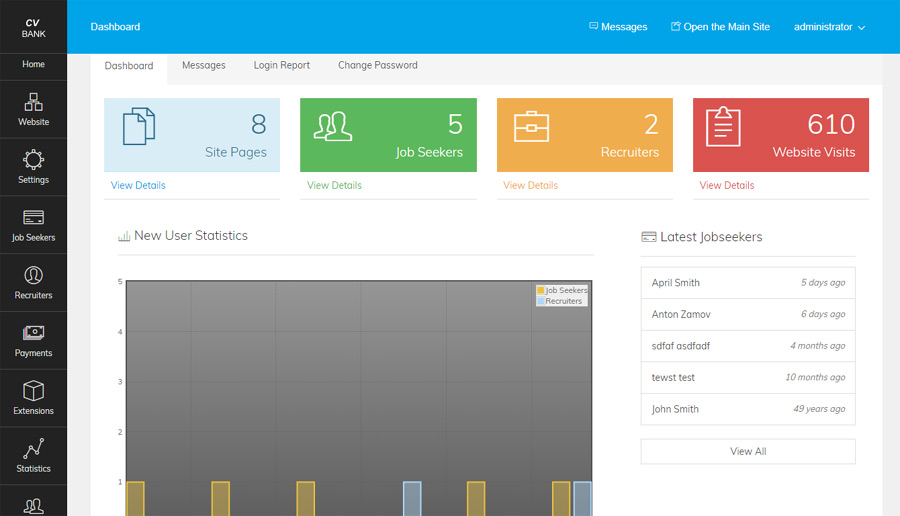900x516 pixels.
Task: Click View All jobseekers button
Action: 747,451
